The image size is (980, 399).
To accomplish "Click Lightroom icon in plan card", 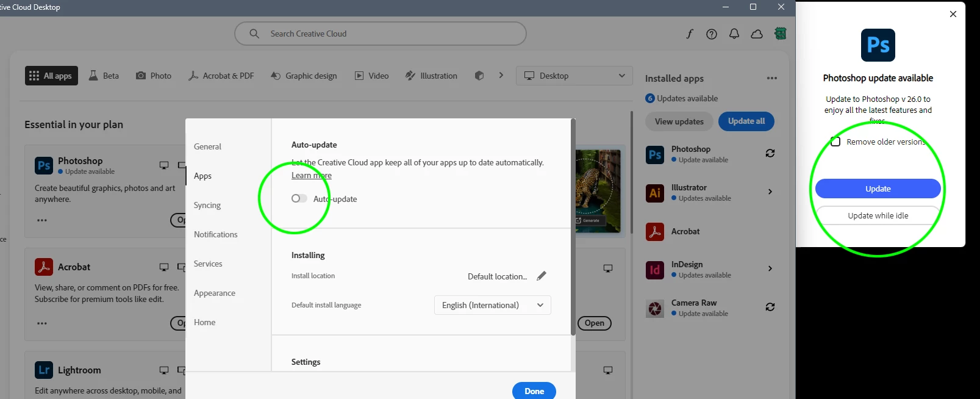I will click(44, 370).
